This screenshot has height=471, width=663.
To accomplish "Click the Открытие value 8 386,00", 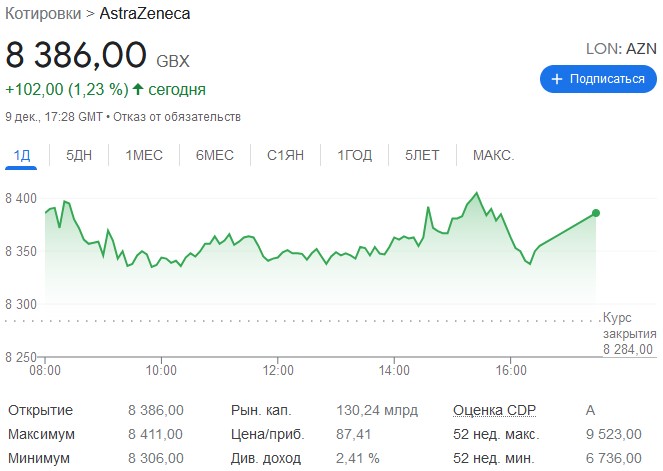I will (x=156, y=410).
